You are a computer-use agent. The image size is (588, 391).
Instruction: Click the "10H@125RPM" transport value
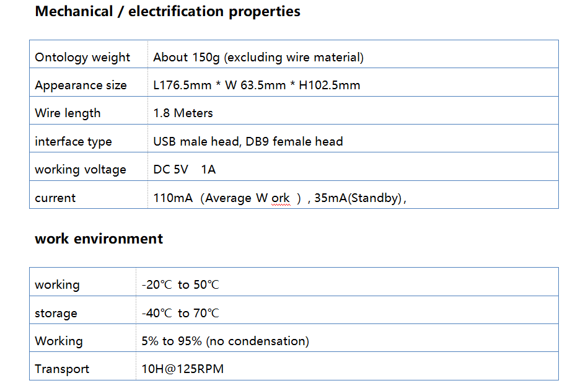coord(182,369)
